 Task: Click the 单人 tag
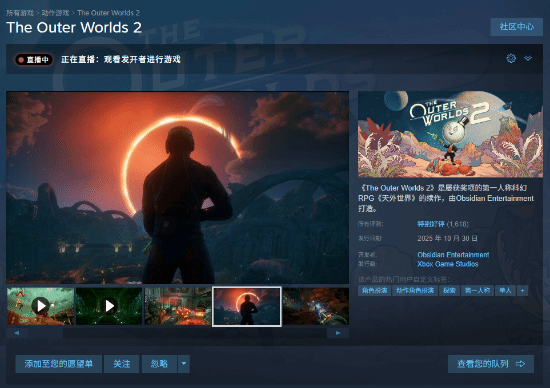[505, 290]
